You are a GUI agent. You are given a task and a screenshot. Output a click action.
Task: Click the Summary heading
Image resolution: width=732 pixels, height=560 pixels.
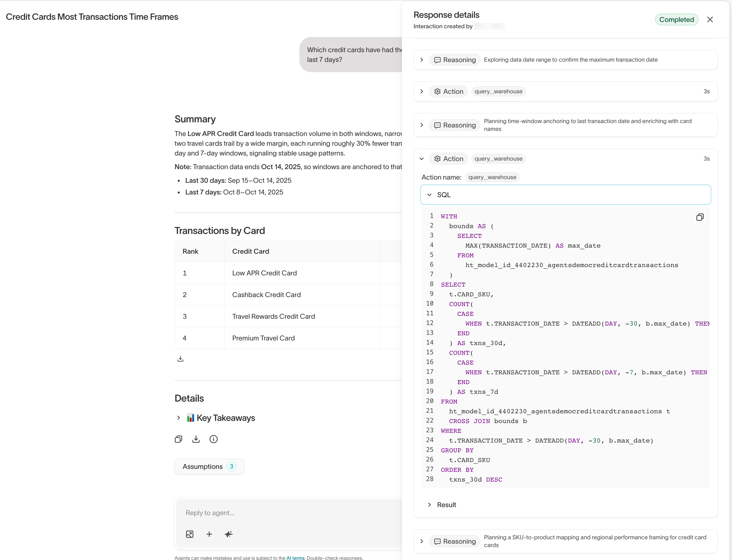click(195, 119)
